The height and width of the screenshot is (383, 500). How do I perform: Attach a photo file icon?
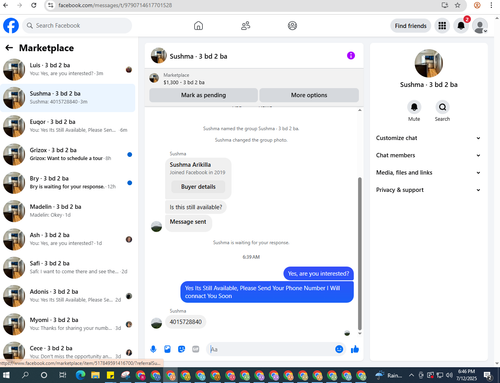click(x=167, y=349)
